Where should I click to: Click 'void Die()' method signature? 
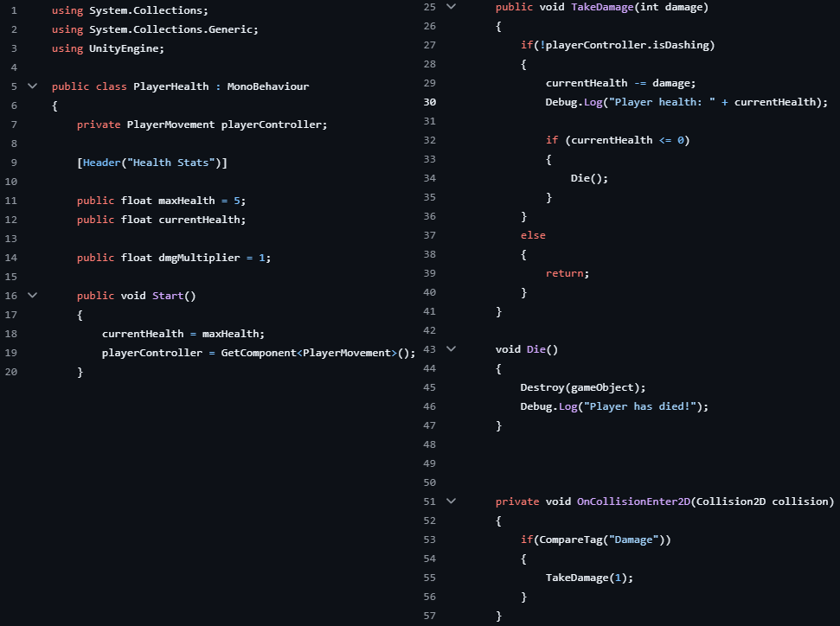[527, 349]
